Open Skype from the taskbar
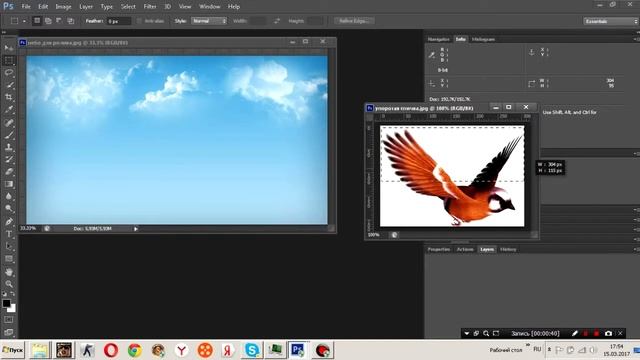Screen dimensions: 640x360 coord(252,350)
